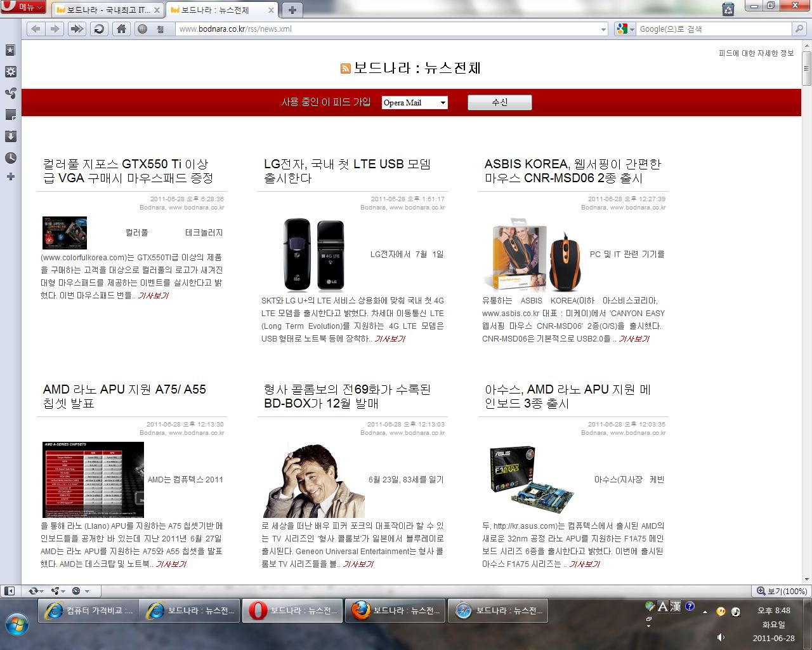This screenshot has height=650, width=812.
Task: Expand the address bar history dropdown
Action: coord(603,29)
